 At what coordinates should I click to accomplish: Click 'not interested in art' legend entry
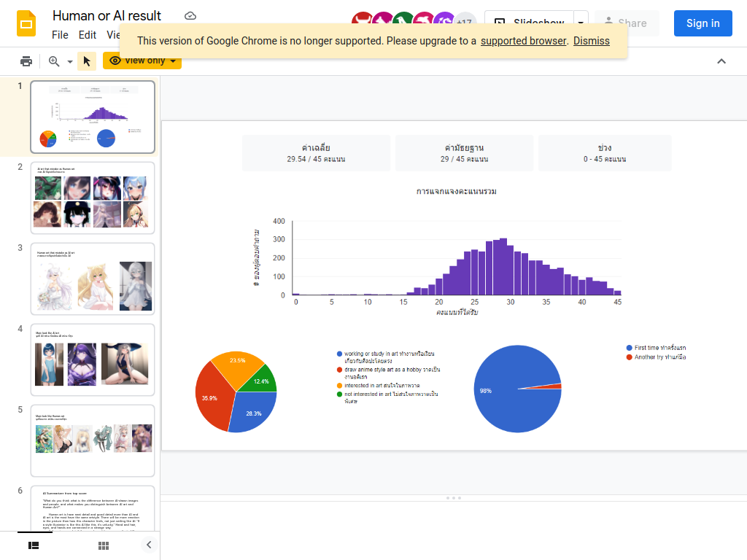coord(388,397)
